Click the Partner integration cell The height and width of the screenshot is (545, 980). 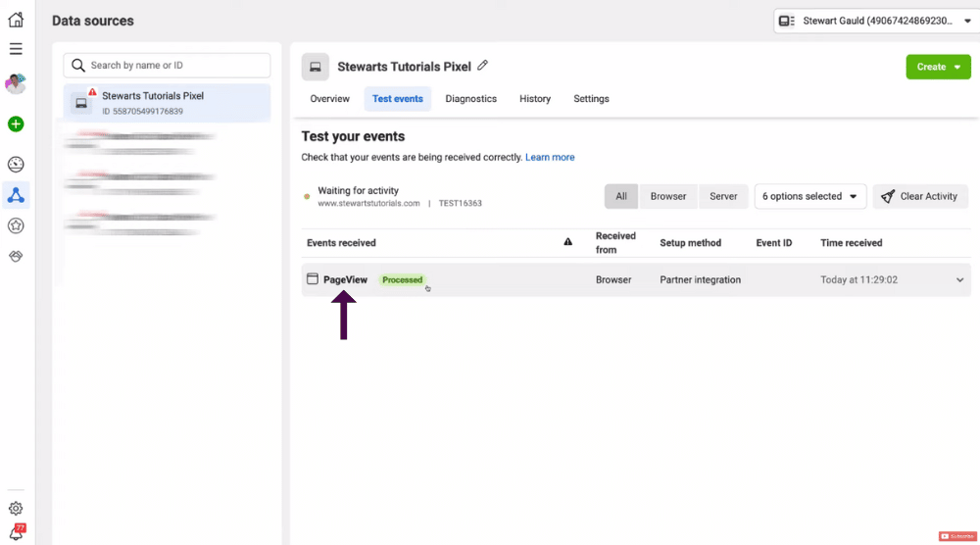pyautogui.click(x=700, y=279)
